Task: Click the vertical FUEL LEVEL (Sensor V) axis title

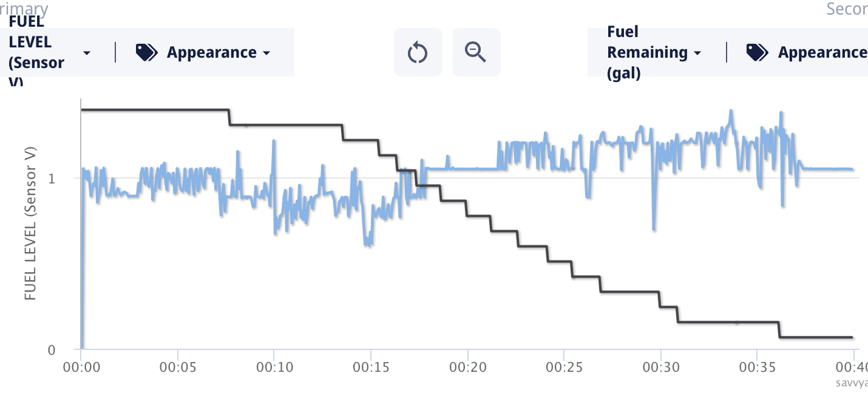Action: click(30, 223)
